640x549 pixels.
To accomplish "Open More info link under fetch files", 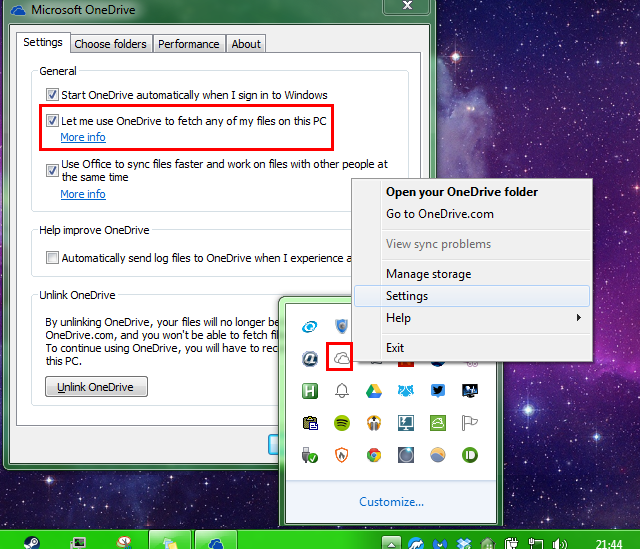I will [x=83, y=137].
